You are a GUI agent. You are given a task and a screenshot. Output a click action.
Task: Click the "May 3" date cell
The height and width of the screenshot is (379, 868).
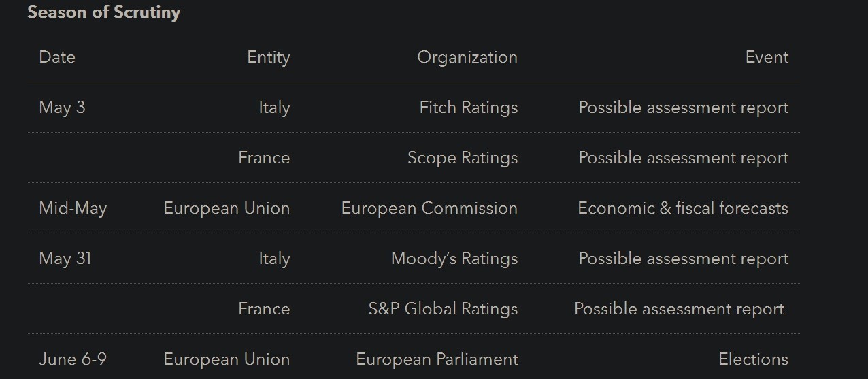(x=62, y=108)
